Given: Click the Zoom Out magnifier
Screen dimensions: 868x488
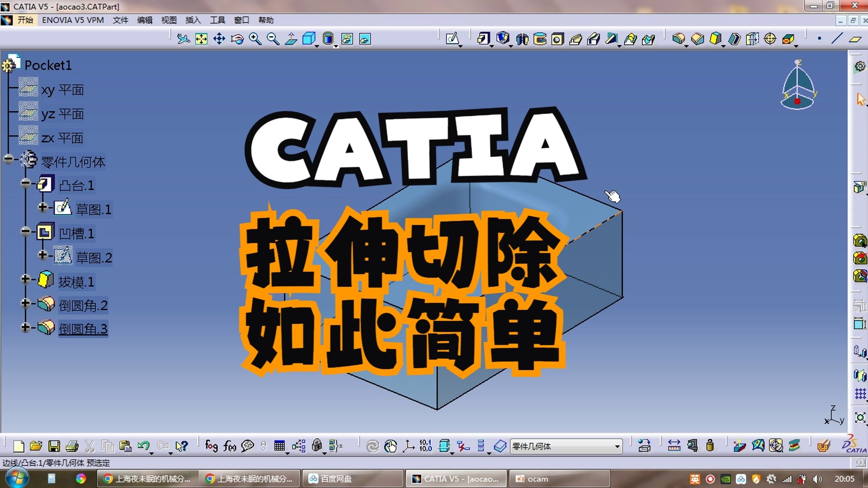Looking at the screenshot, I should coord(273,39).
